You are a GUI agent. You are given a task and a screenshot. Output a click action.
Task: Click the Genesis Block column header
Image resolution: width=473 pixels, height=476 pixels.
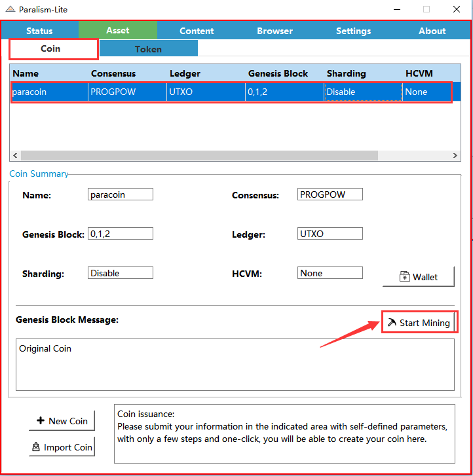point(284,73)
